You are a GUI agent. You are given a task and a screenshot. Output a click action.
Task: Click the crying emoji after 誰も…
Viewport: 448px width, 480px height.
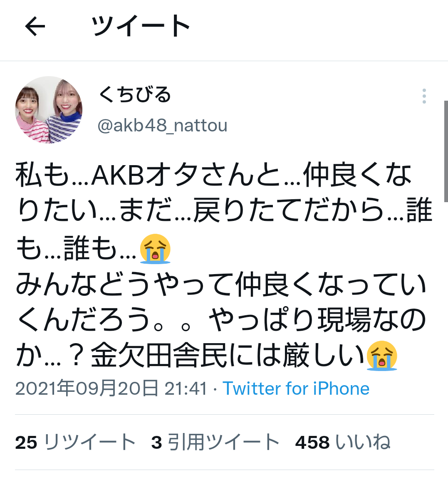(x=155, y=249)
